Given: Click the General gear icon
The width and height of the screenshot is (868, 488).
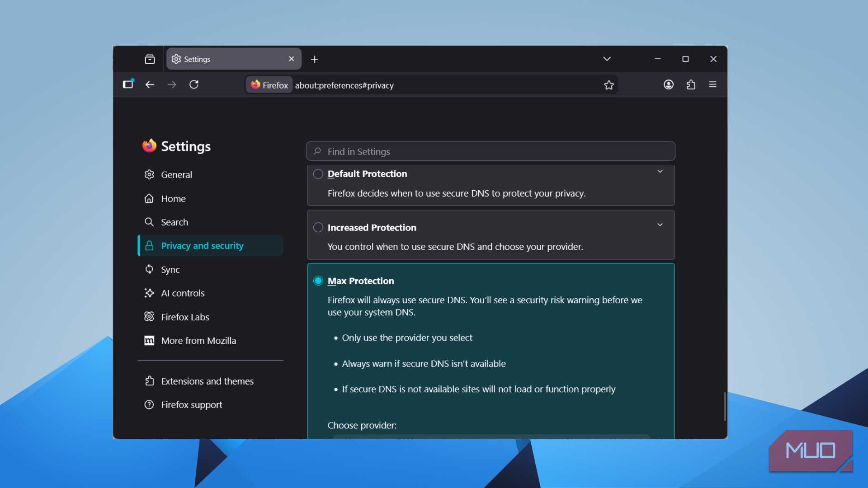Looking at the screenshot, I should (x=149, y=174).
